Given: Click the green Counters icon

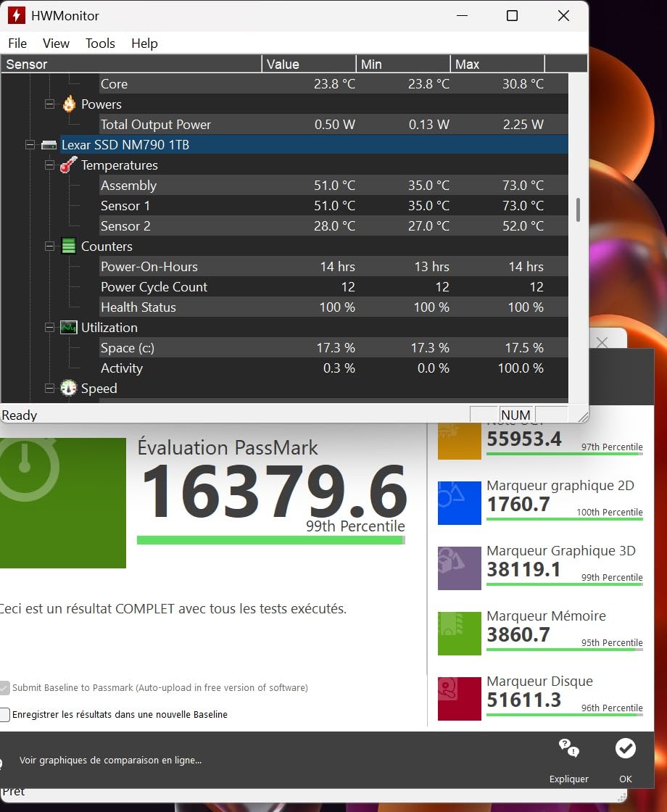Looking at the screenshot, I should pos(68,246).
